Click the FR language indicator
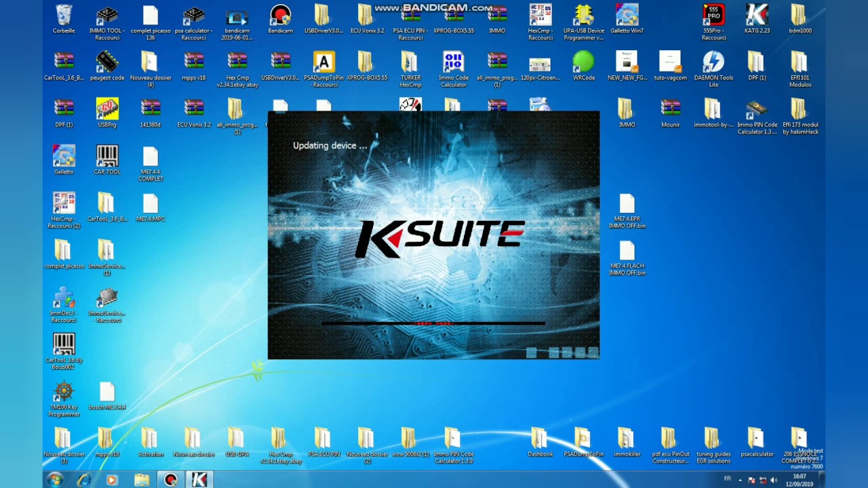 point(728,479)
